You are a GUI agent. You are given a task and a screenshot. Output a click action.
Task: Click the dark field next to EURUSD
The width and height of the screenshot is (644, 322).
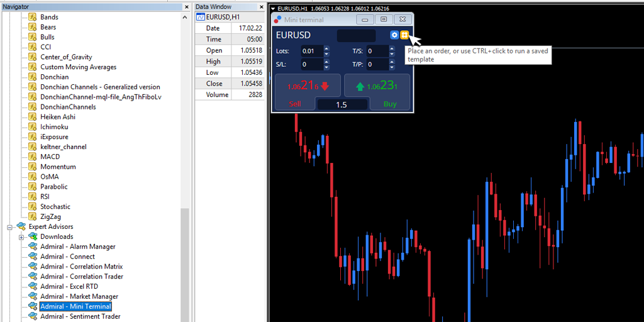tap(356, 35)
